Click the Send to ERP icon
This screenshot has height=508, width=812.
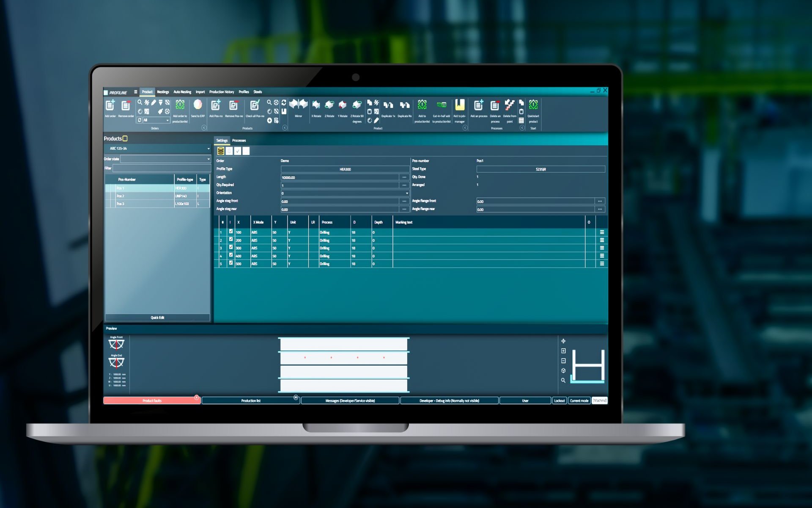coord(198,105)
